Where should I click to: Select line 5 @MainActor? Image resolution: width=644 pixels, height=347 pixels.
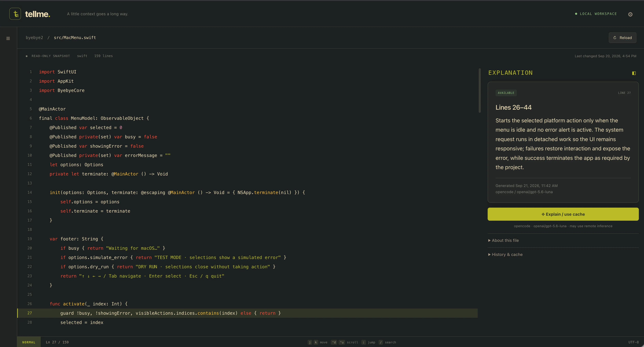tap(247, 109)
